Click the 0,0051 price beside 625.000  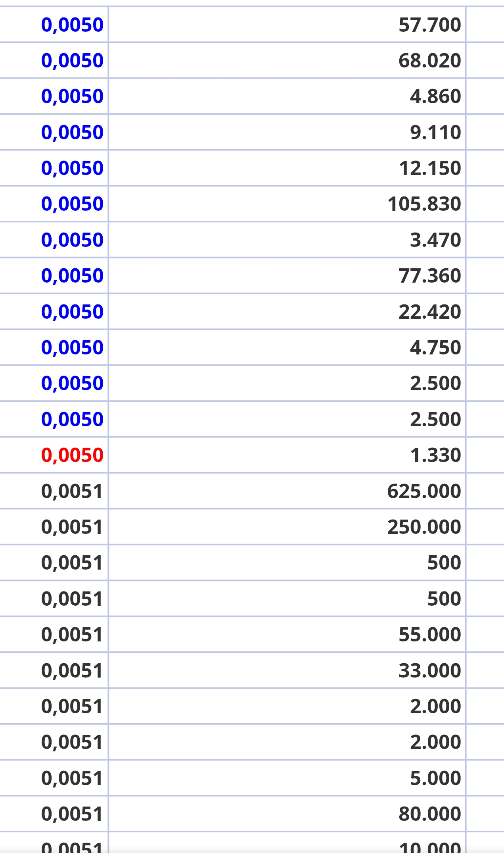tap(72, 491)
